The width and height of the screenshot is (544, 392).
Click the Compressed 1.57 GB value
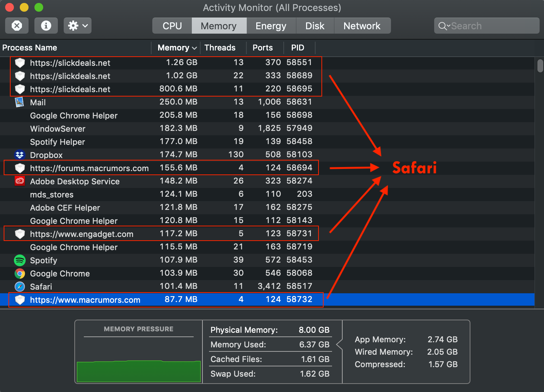click(x=443, y=364)
